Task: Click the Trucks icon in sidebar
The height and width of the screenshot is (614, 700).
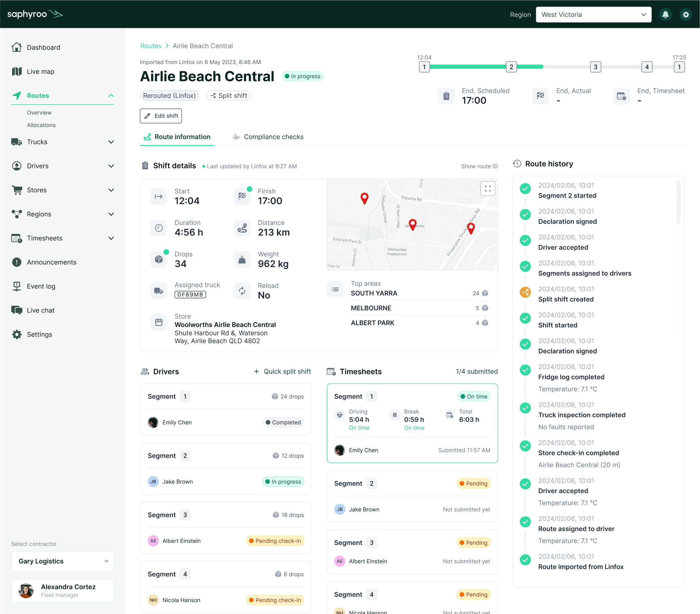Action: [16, 142]
